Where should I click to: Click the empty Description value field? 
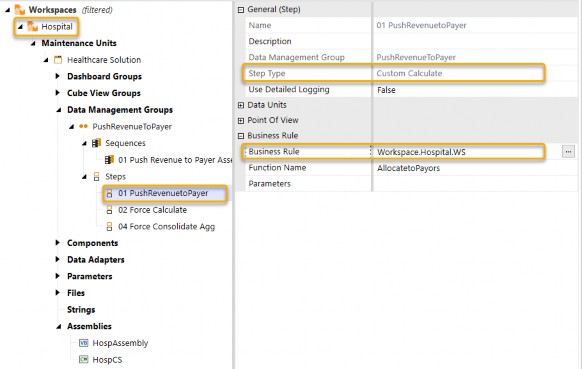(475, 41)
